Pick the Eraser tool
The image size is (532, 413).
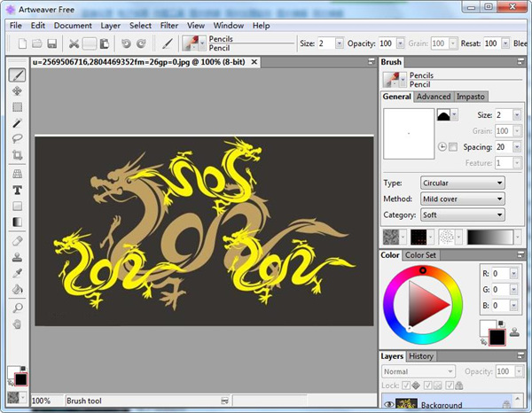[17, 241]
